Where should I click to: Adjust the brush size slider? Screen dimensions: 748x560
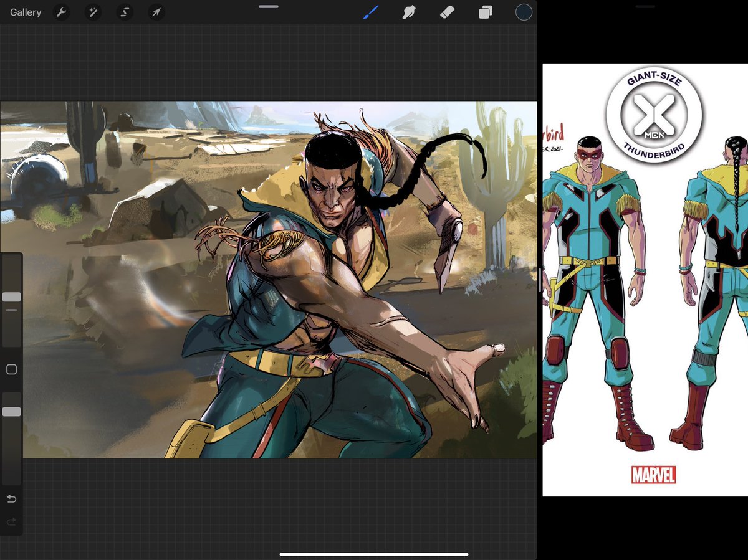pyautogui.click(x=11, y=297)
